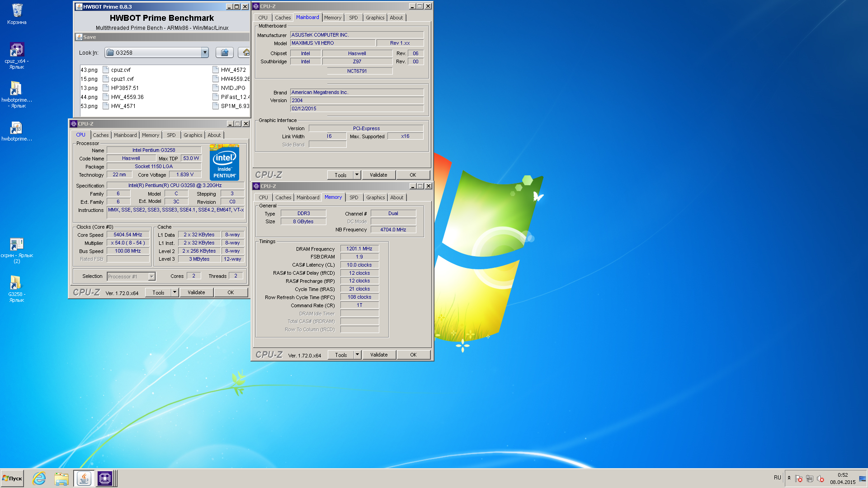This screenshot has height=488, width=868.
Task: Open Tools dropdown arrow in Mainboard CPU-Z window
Action: coord(357,175)
